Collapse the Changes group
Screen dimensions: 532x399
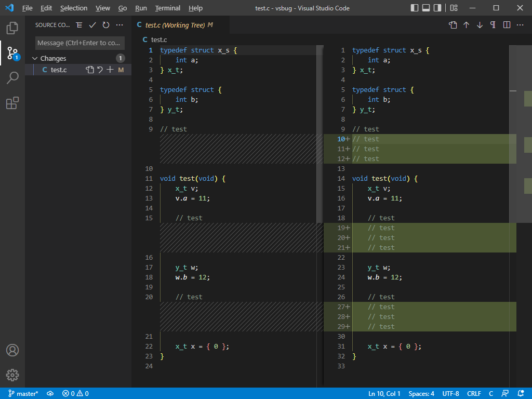point(35,58)
